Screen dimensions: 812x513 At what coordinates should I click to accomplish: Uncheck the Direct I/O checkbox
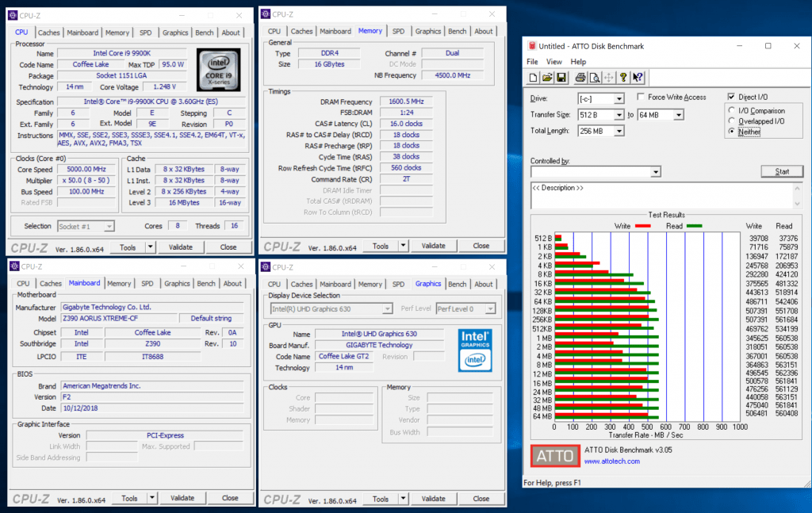pos(731,97)
